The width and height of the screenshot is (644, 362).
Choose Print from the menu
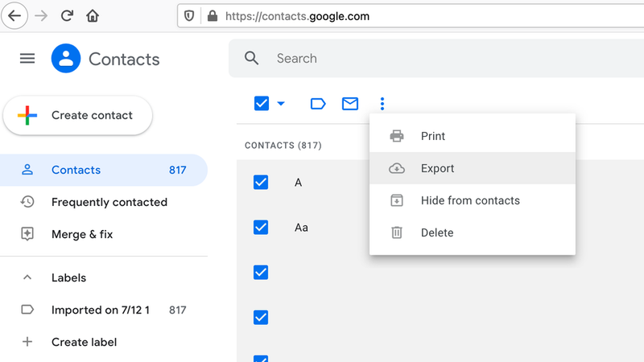(432, 136)
